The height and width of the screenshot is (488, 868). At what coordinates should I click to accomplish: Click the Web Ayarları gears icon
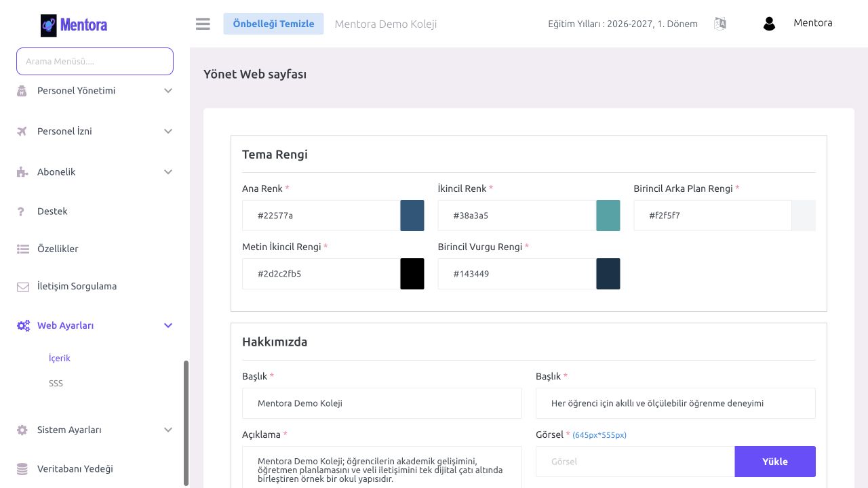pyautogui.click(x=23, y=326)
